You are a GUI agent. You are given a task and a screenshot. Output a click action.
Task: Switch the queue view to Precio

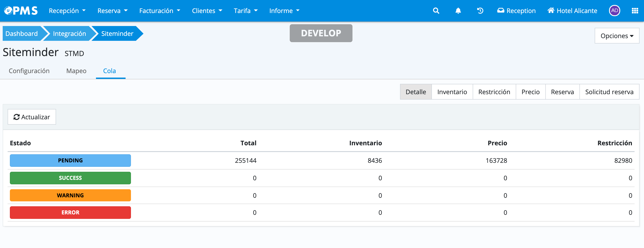[530, 92]
